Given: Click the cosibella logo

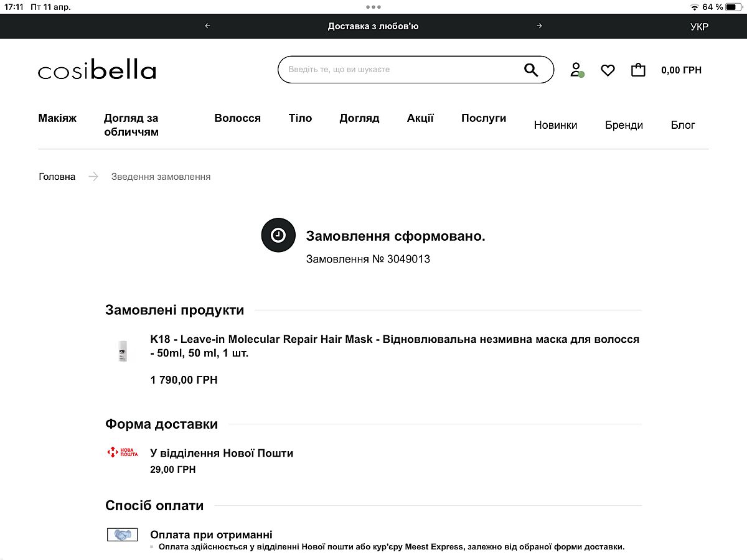Looking at the screenshot, I should tap(97, 70).
